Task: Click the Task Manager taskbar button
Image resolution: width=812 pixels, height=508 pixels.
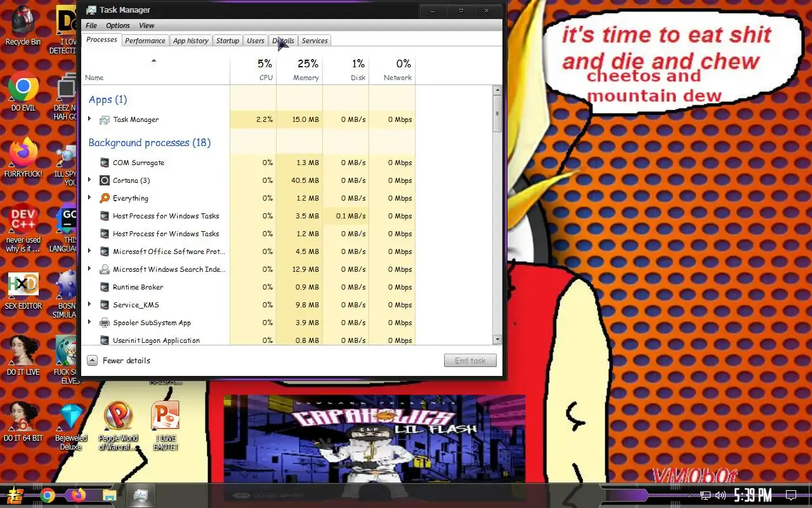Action: coord(141,495)
